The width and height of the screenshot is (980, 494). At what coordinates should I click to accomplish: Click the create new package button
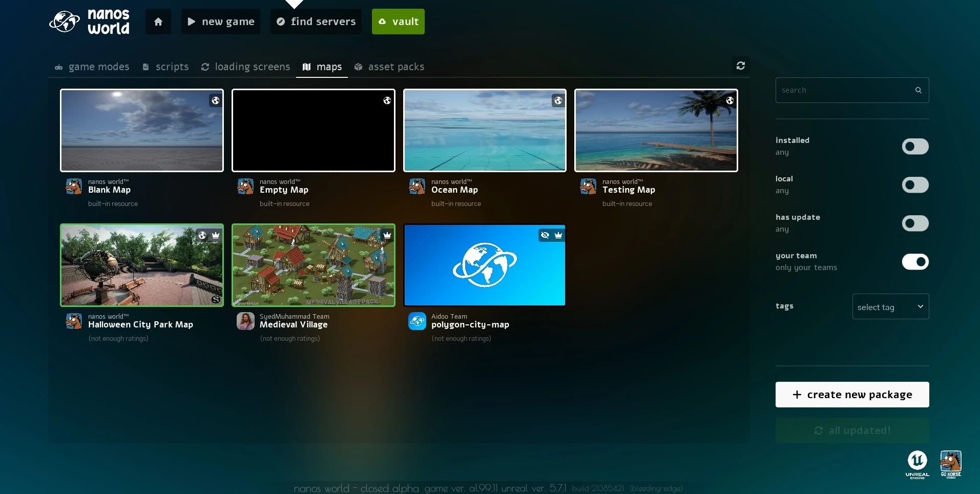coord(852,395)
